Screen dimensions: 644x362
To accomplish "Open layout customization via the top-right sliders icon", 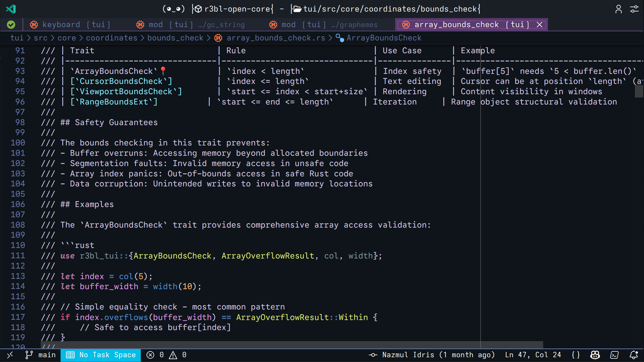I will click(634, 9).
